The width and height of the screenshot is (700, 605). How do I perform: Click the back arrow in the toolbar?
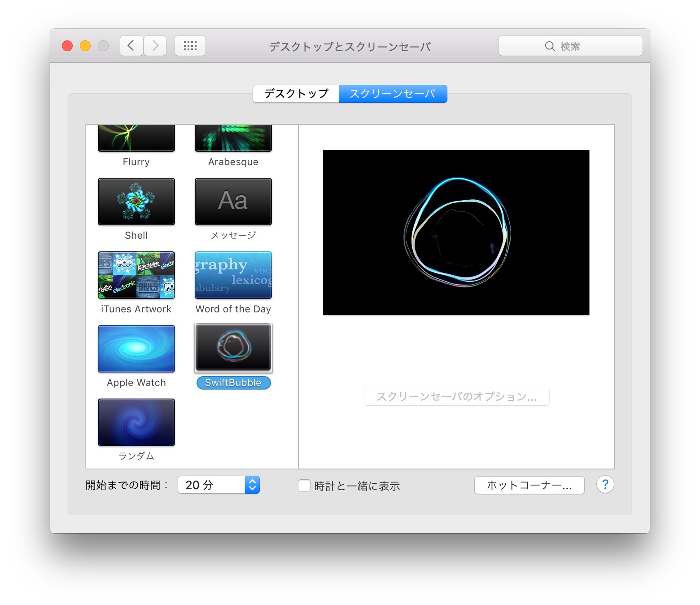pyautogui.click(x=131, y=46)
